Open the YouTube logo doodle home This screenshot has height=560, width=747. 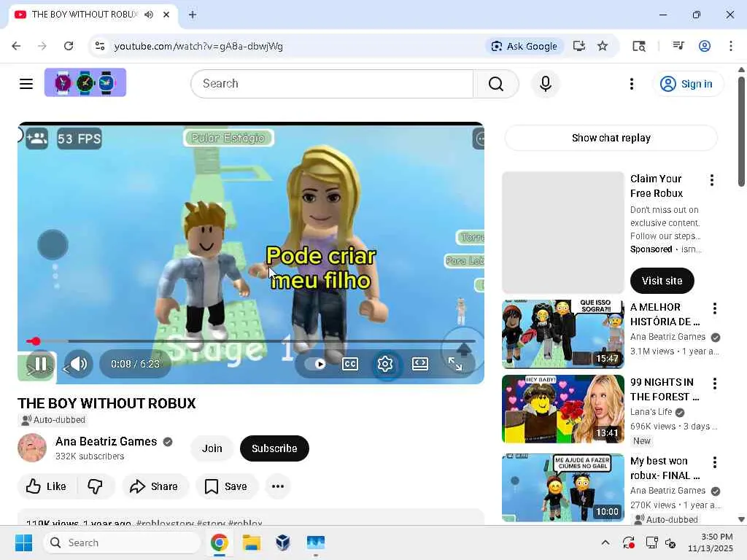coord(85,82)
